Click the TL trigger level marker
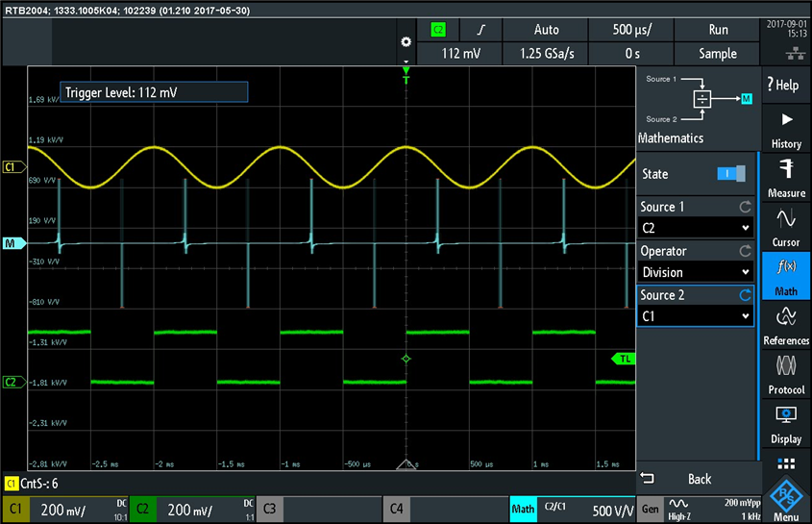Screen dimensions: 812x524 [625, 359]
